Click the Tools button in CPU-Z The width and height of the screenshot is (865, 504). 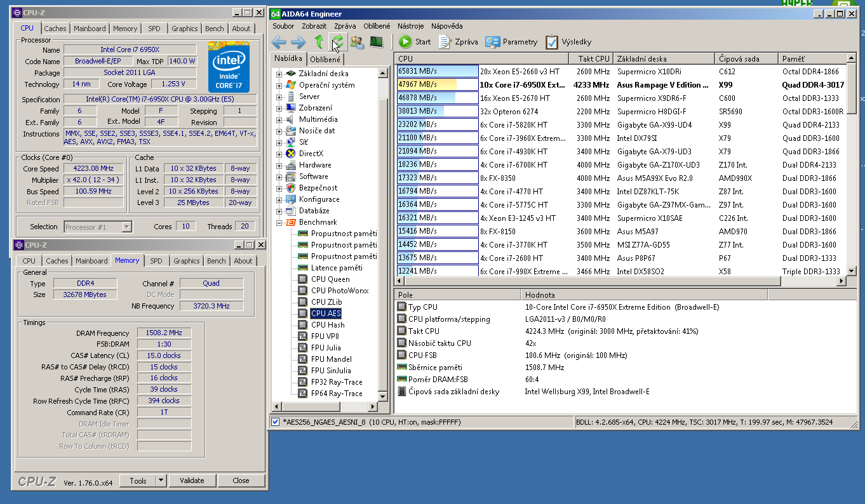click(138, 481)
